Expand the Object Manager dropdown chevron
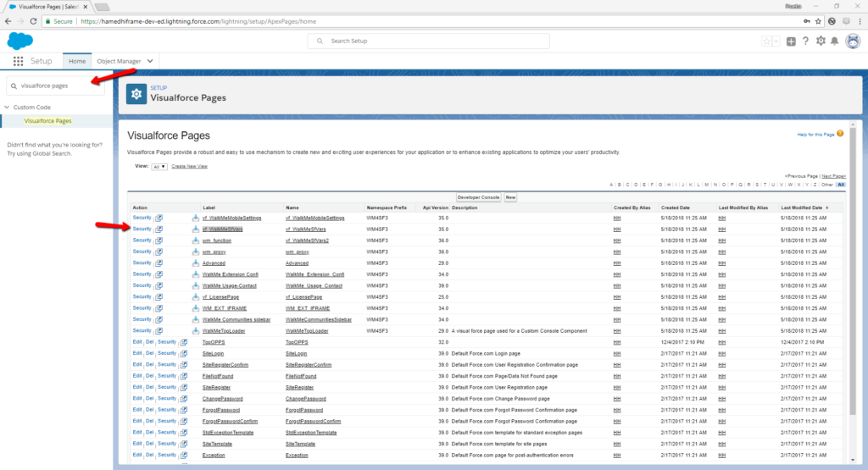This screenshot has width=868, height=470. [150, 61]
